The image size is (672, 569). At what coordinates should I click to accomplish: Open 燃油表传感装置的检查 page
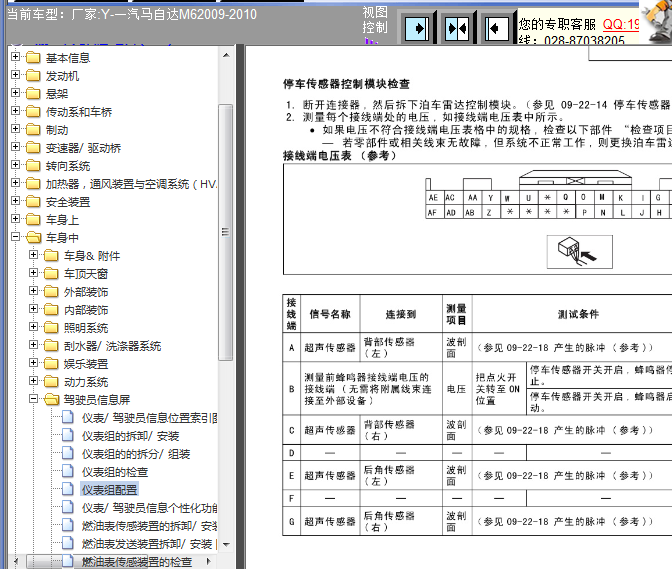tap(137, 562)
